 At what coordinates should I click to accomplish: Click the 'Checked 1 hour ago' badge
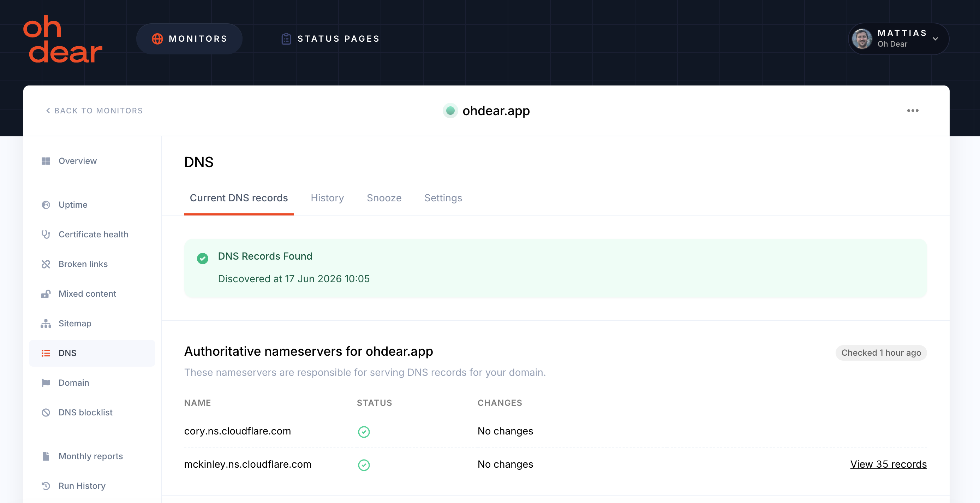coord(881,353)
